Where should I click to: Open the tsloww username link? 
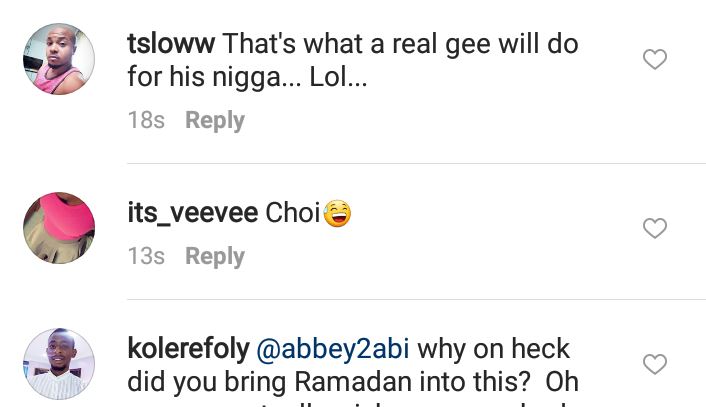(171, 44)
